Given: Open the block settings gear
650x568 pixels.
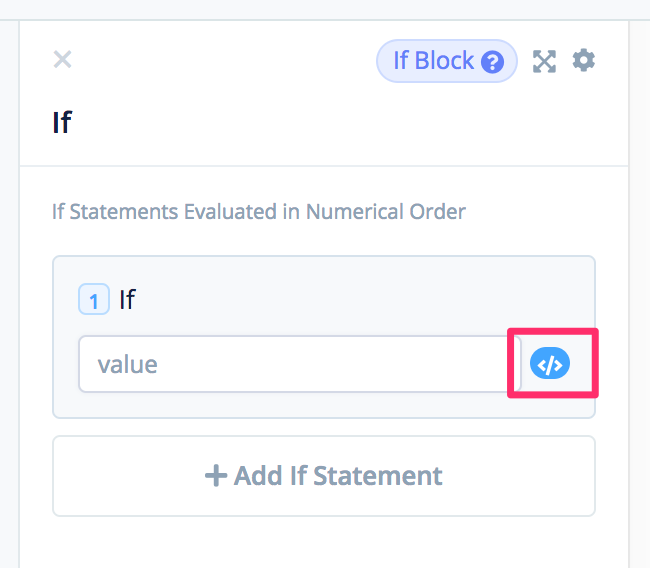Looking at the screenshot, I should coord(583,61).
